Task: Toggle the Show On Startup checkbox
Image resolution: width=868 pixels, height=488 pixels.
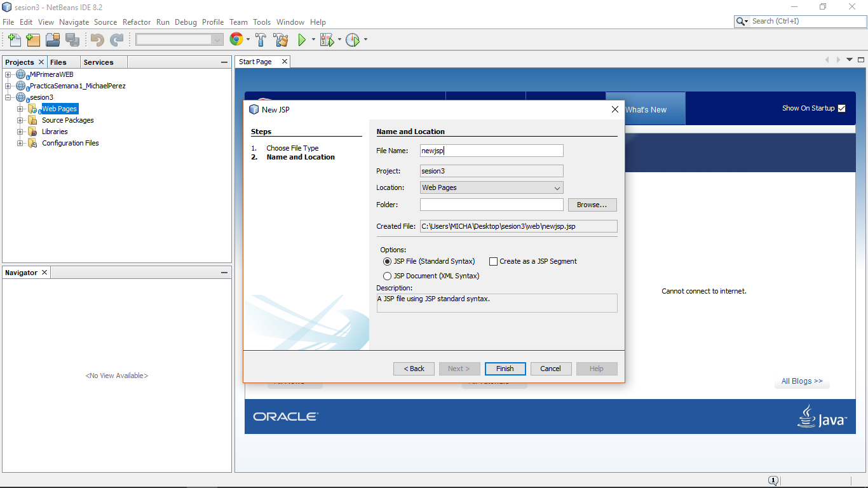Action: click(x=841, y=108)
